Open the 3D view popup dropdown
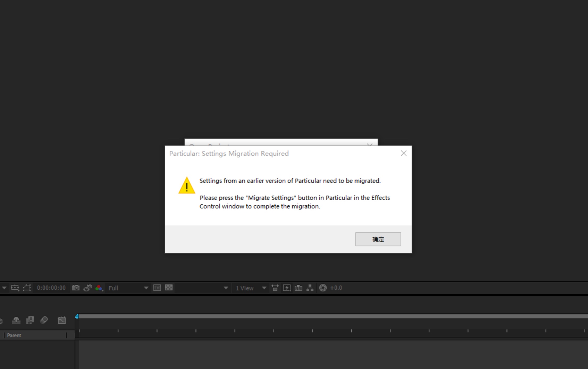The height and width of the screenshot is (369, 588). coord(226,288)
